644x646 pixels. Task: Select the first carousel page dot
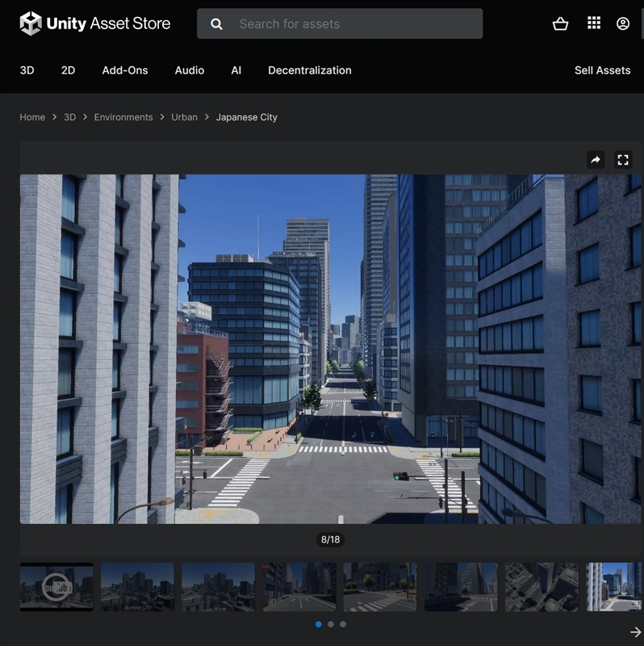319,624
